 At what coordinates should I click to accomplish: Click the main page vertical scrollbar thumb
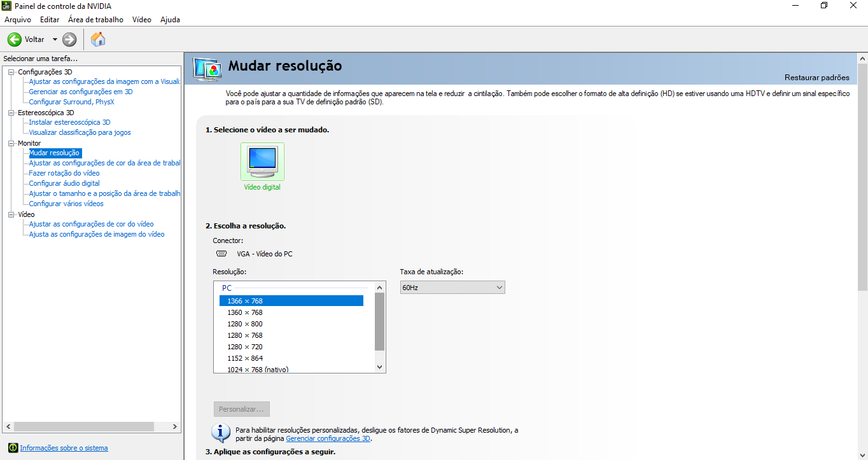coord(863,177)
